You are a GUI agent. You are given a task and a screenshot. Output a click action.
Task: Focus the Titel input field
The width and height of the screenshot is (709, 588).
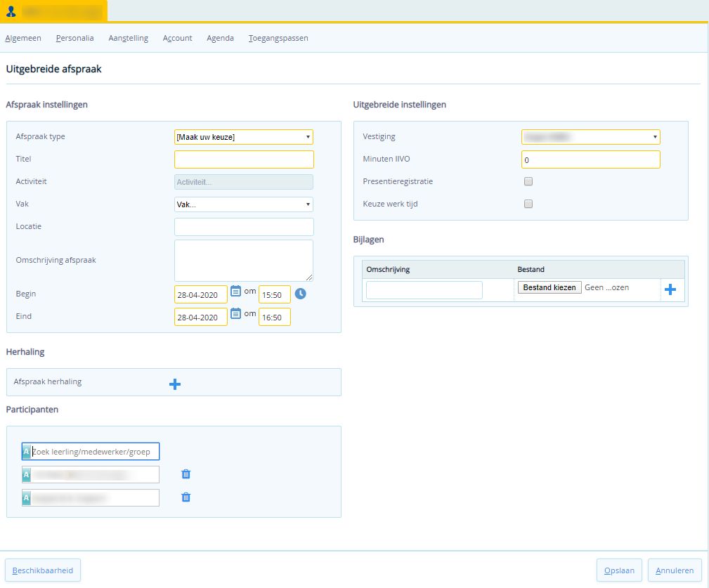[x=244, y=159]
